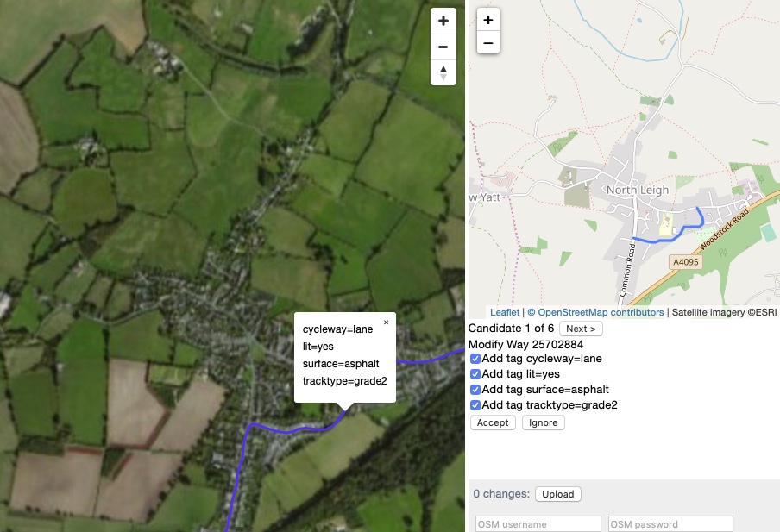Close the tag info popup

[x=386, y=321]
